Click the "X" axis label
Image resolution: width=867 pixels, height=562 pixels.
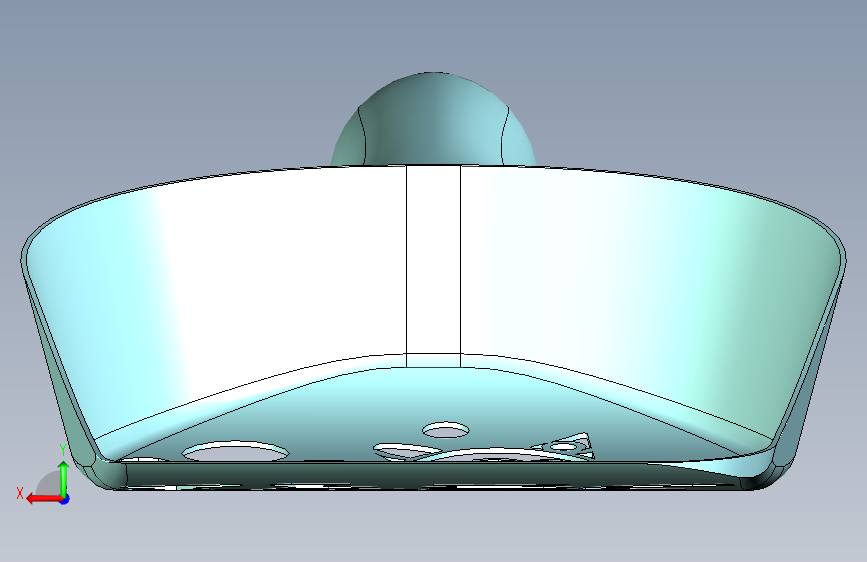click(x=20, y=493)
